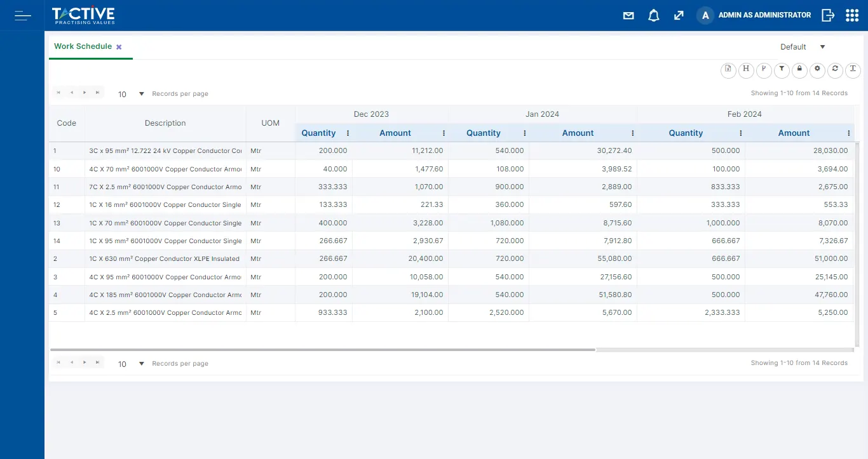Jump to last page in bottom pager
This screenshot has height=459, width=868.
(97, 363)
